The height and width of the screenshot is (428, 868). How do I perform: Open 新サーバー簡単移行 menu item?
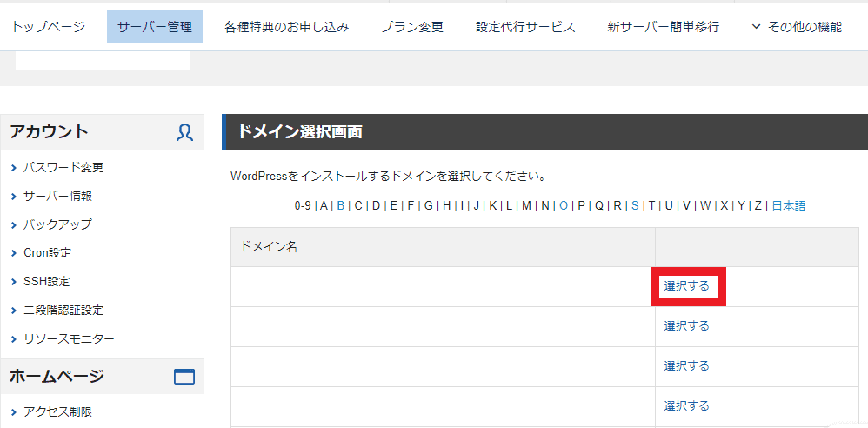[664, 27]
